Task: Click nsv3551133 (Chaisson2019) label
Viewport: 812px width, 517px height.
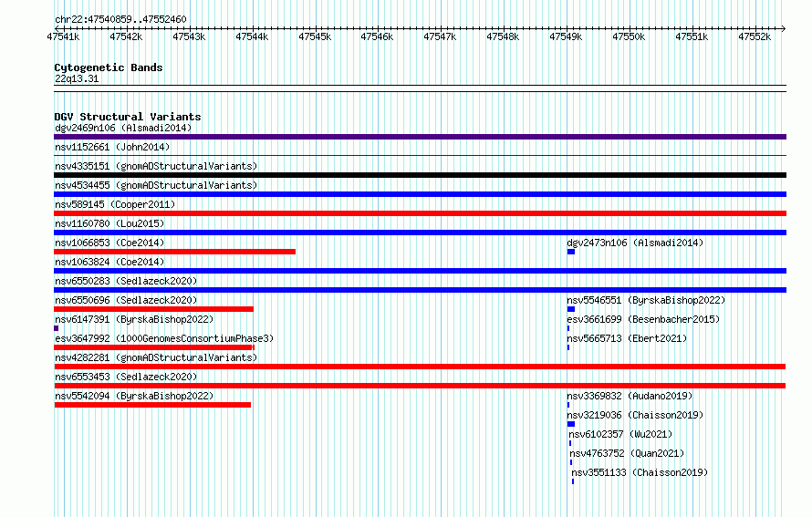Action: (640, 472)
